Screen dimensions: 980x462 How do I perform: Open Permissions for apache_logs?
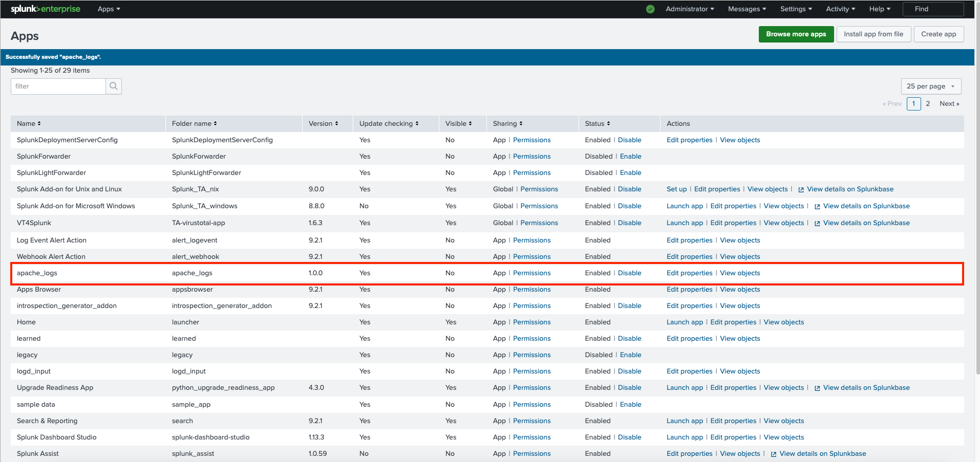click(532, 273)
